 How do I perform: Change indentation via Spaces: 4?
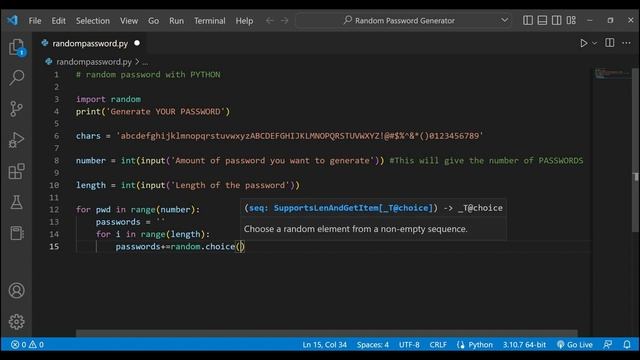point(373,345)
